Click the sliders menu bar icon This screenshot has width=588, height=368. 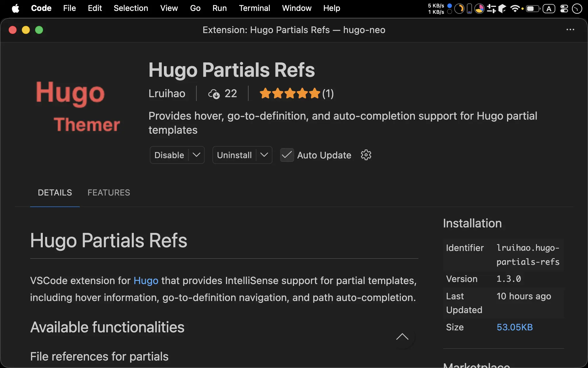pos(491,9)
